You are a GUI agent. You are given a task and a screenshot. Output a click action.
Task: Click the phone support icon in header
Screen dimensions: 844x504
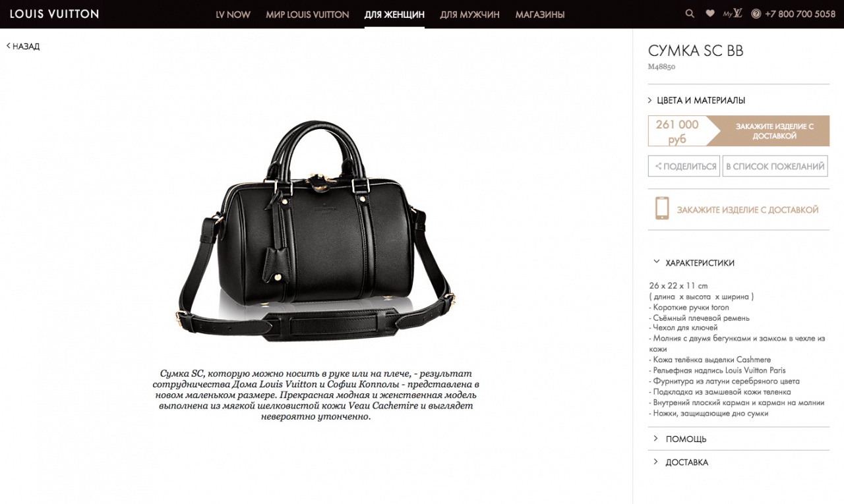(756, 14)
